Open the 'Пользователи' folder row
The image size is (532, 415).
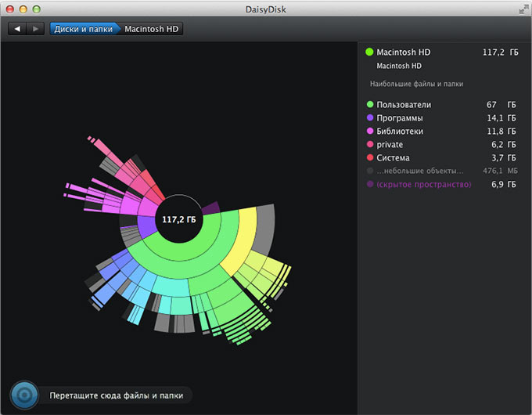[x=441, y=105]
